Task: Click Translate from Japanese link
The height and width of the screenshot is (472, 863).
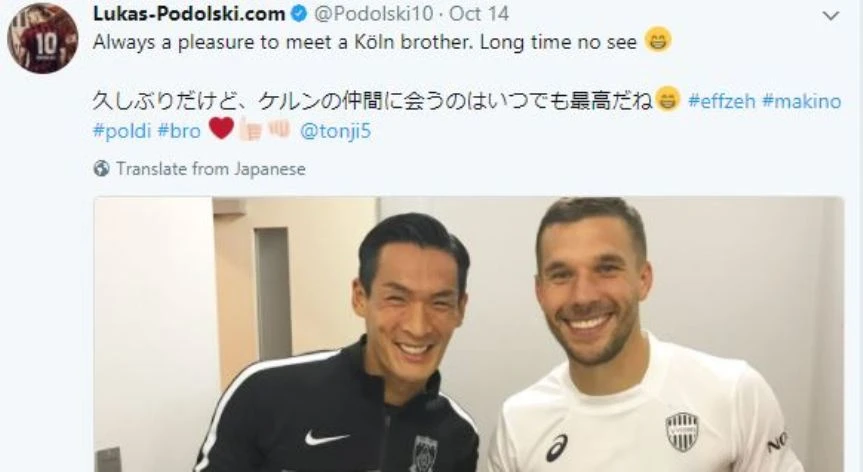Action: 211,168
